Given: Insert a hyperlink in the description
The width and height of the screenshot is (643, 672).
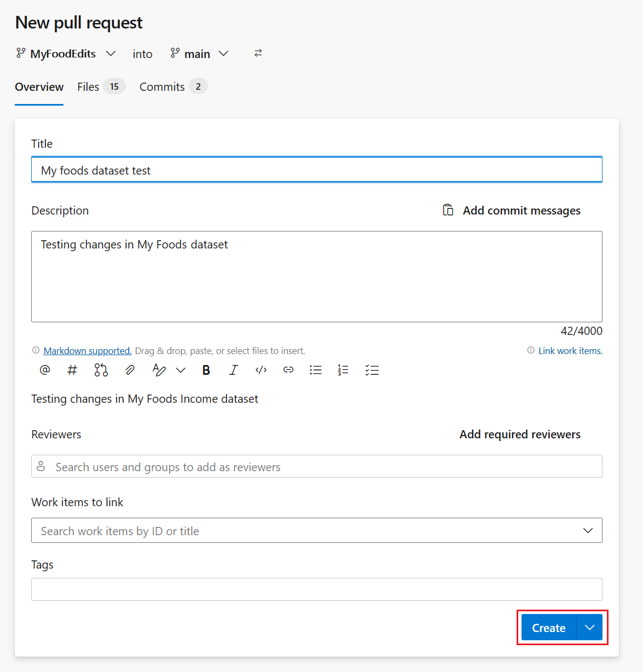Looking at the screenshot, I should [288, 370].
